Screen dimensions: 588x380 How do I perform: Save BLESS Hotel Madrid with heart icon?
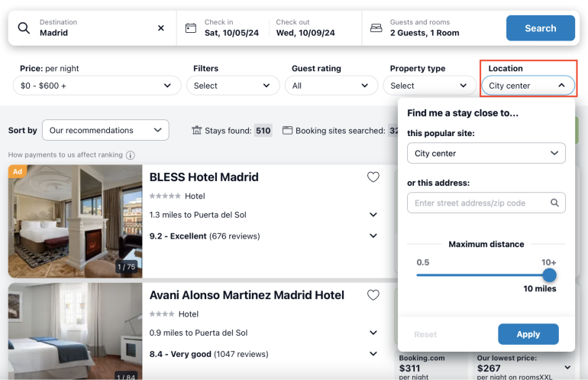(x=373, y=177)
